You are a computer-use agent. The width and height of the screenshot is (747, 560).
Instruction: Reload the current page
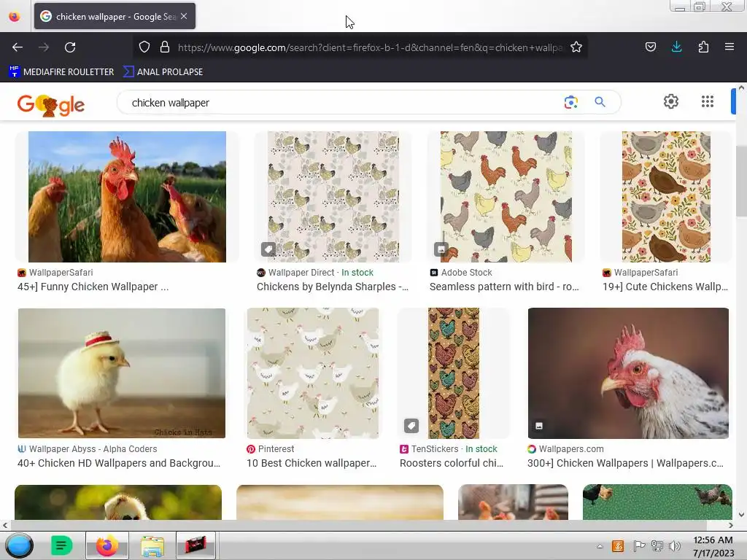coord(70,47)
